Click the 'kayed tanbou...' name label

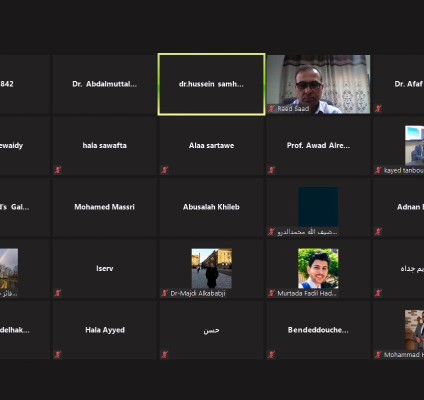404,170
